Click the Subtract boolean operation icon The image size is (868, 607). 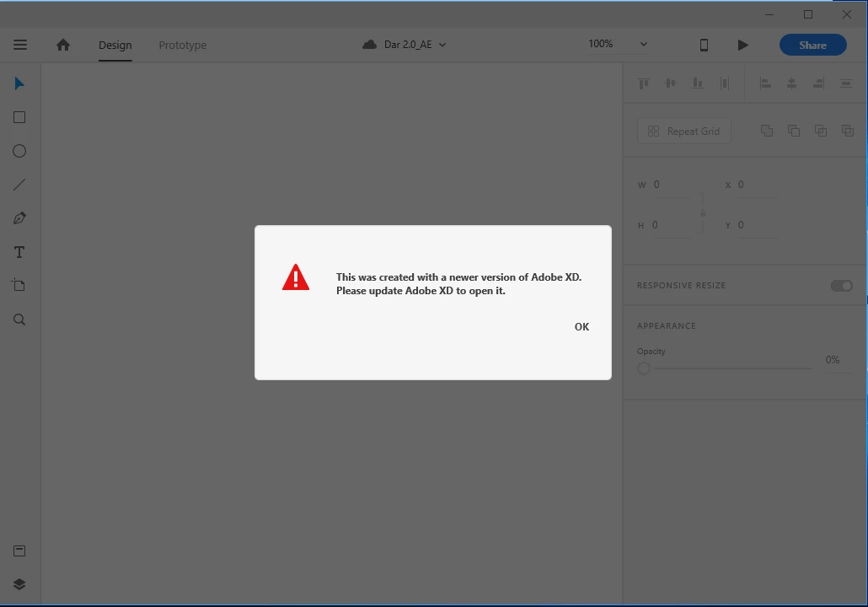(x=794, y=131)
